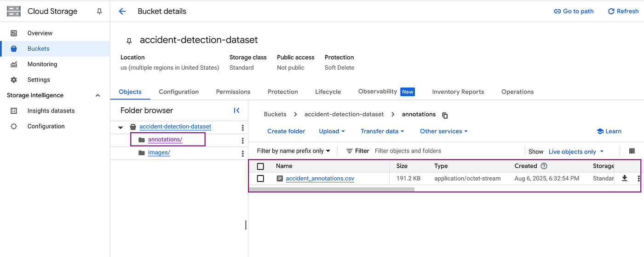Switch to the Permissions tab
Screen dimensions: 644x257
233,92
